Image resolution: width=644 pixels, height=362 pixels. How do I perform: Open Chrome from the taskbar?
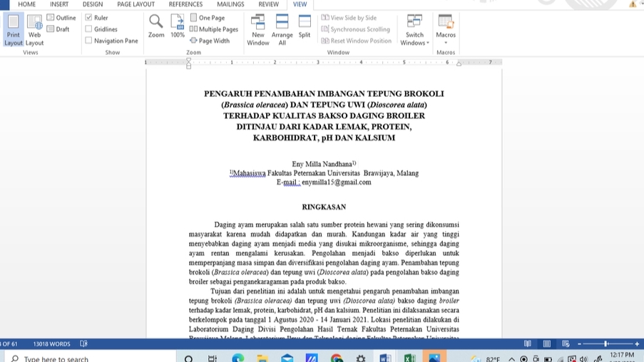pos(337,358)
